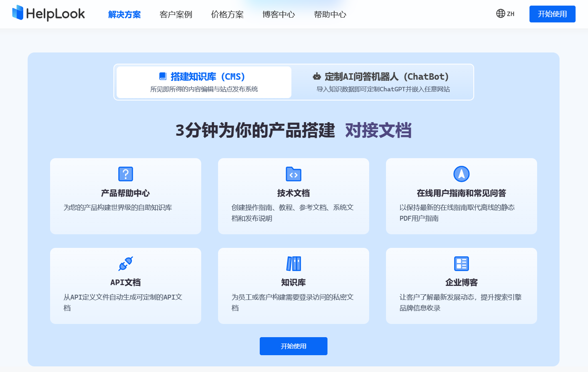Image resolution: width=588 pixels, height=372 pixels.
Task: Click the headline 3分钟为你的产品搭建
Action: pyautogui.click(x=255, y=131)
